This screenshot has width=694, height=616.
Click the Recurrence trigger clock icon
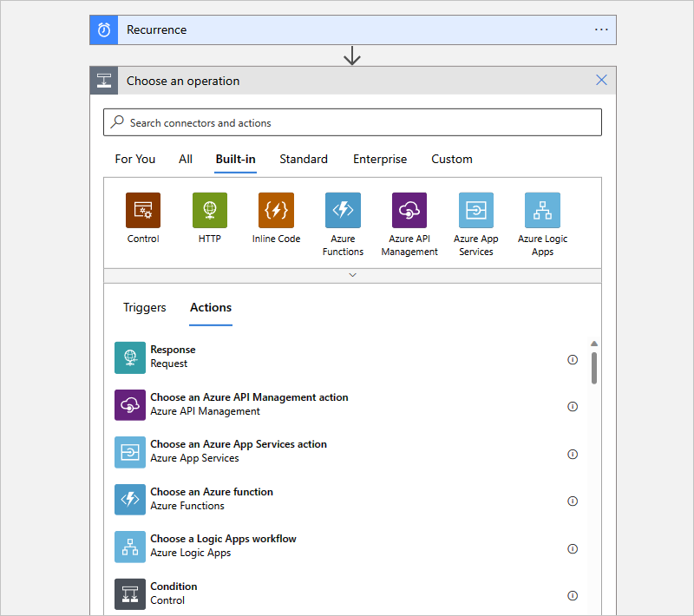coord(104,30)
